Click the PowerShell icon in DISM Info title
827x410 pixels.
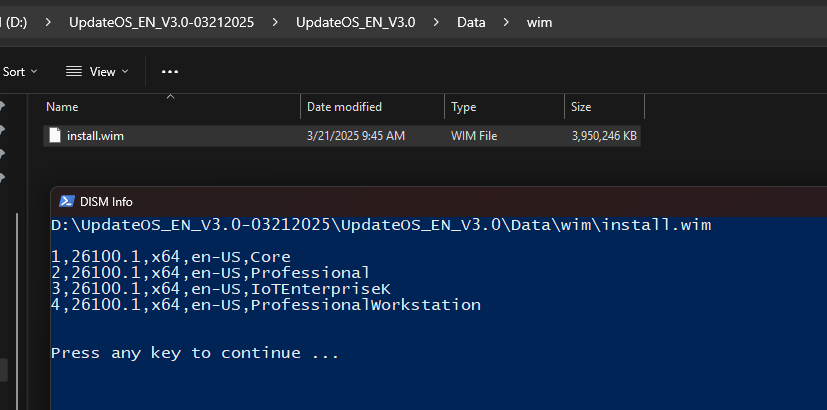coord(66,201)
